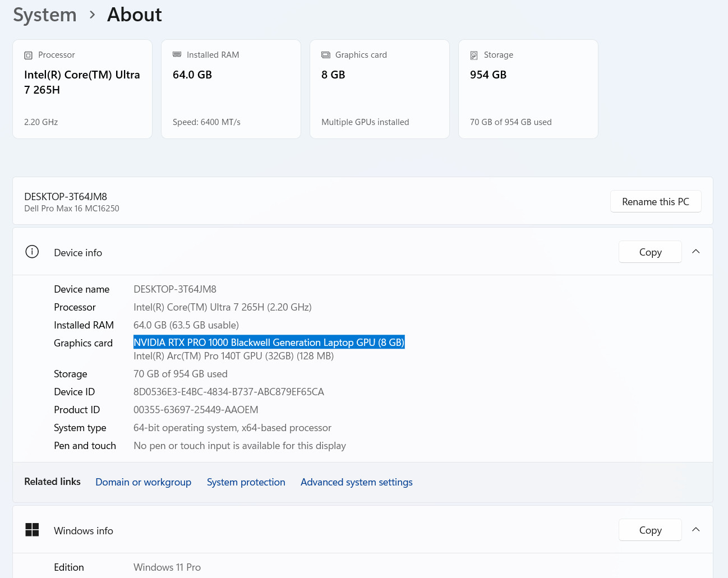Open the Graphics card summary card showing 8 GB
The width and height of the screenshot is (728, 578).
click(380, 89)
